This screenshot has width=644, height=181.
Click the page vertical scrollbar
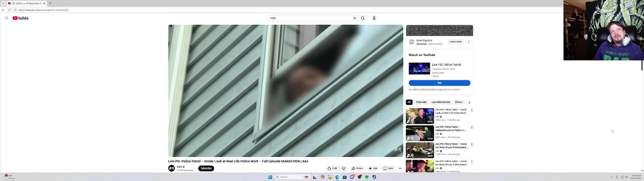click(642, 65)
